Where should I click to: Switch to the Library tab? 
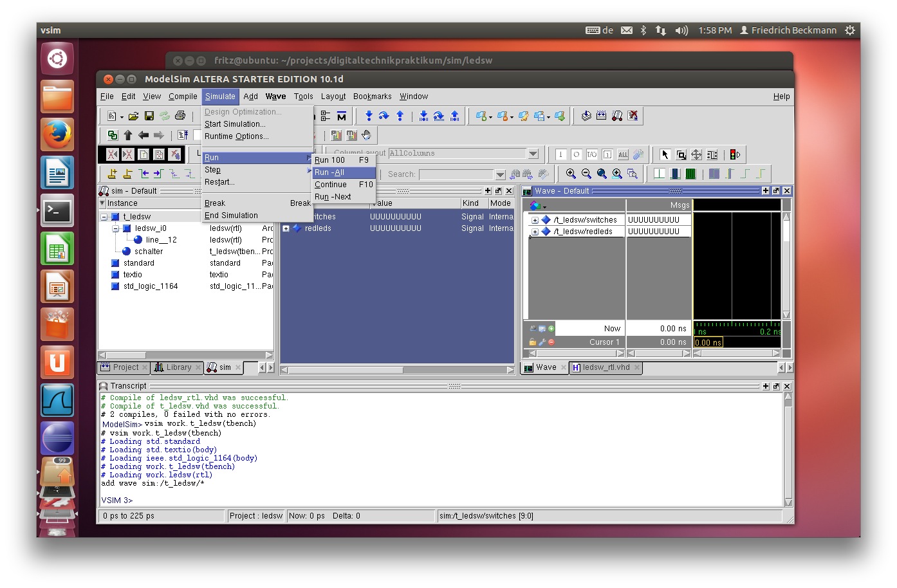(x=178, y=367)
